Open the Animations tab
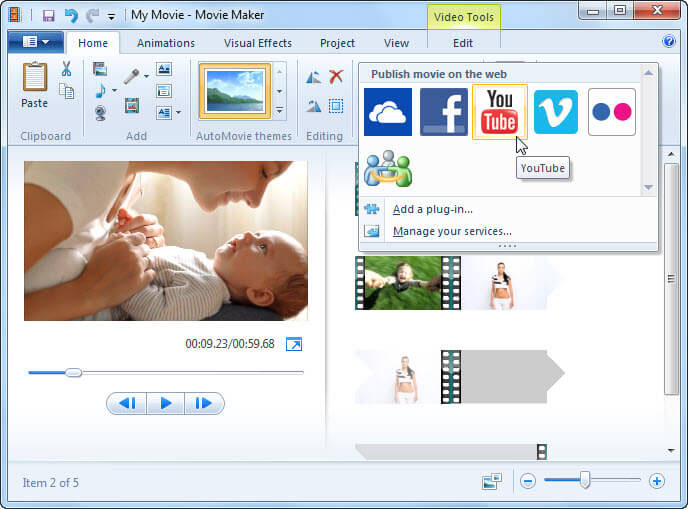 (166, 43)
